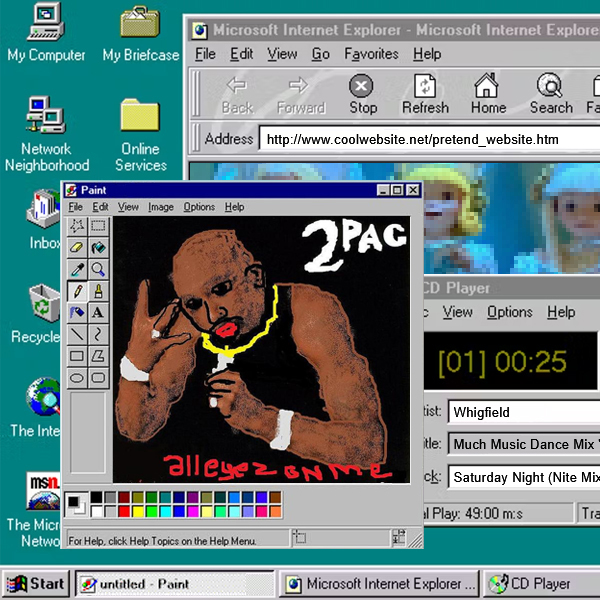The width and height of the screenshot is (600, 600).
Task: Go to Home in Internet Explorer toolbar
Action: (488, 95)
